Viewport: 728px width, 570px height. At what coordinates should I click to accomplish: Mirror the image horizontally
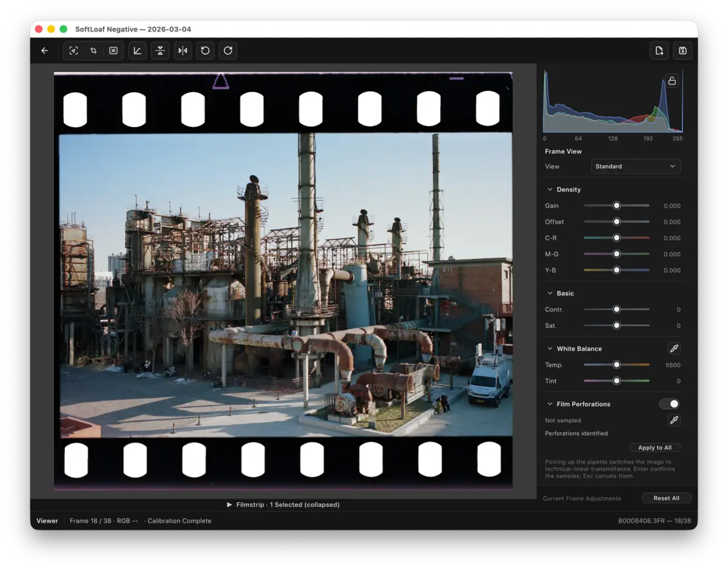(183, 50)
